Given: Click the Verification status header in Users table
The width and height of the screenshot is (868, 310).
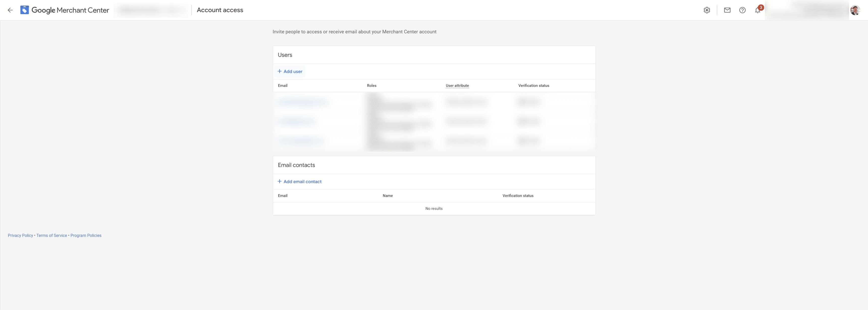Looking at the screenshot, I should (x=533, y=86).
